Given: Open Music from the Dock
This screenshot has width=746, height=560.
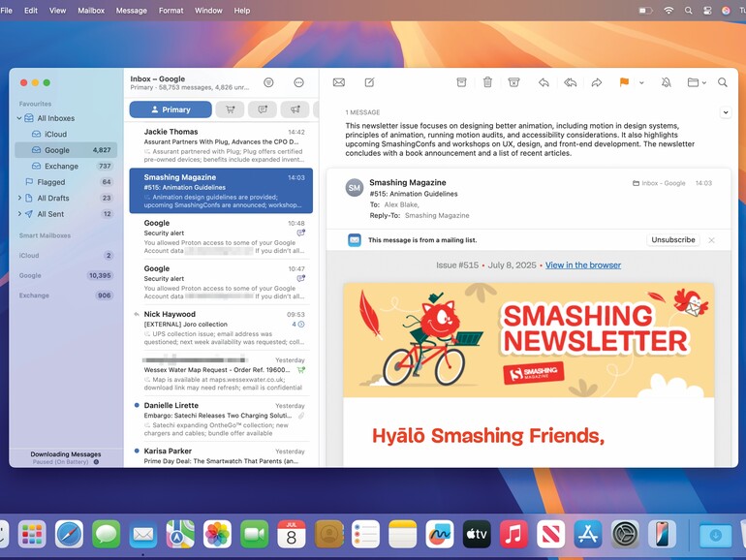Looking at the screenshot, I should pos(513,534).
